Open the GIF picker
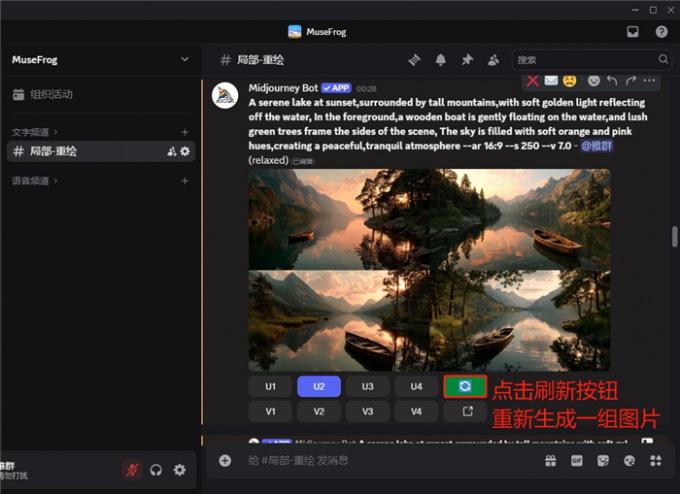The width and height of the screenshot is (680, 494). [x=576, y=461]
